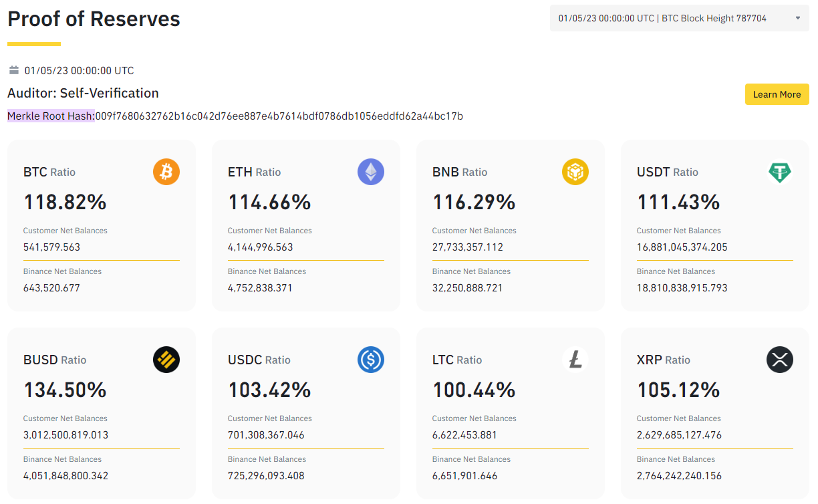Click the Auditor: Self-Verification text

click(x=83, y=93)
